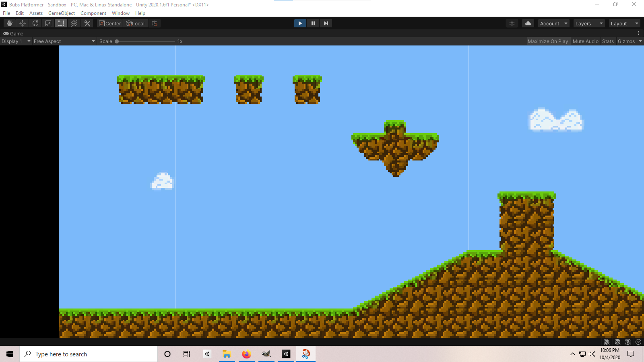Image resolution: width=644 pixels, height=362 pixels.
Task: Click the scissors snipping app taskbar icon
Action: point(306,354)
